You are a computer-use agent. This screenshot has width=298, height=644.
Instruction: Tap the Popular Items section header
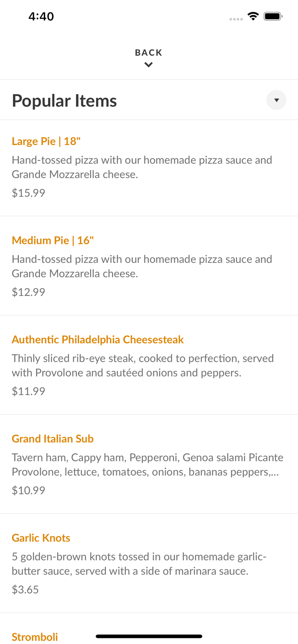tap(65, 100)
